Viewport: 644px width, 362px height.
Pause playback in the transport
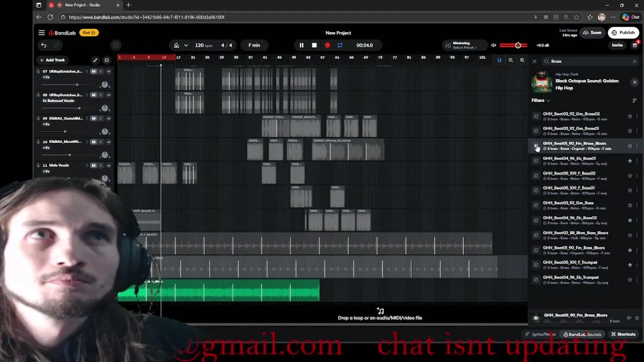coord(301,45)
